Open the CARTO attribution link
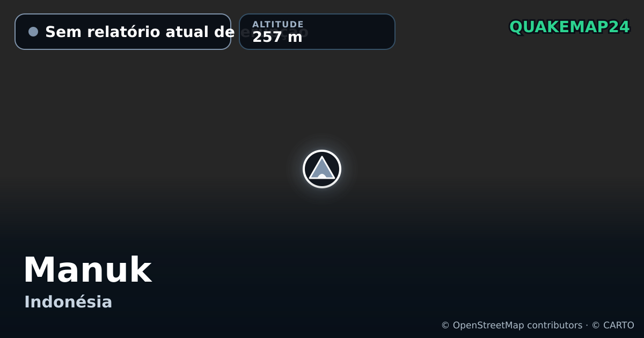This screenshot has width=644, height=338. click(x=619, y=325)
